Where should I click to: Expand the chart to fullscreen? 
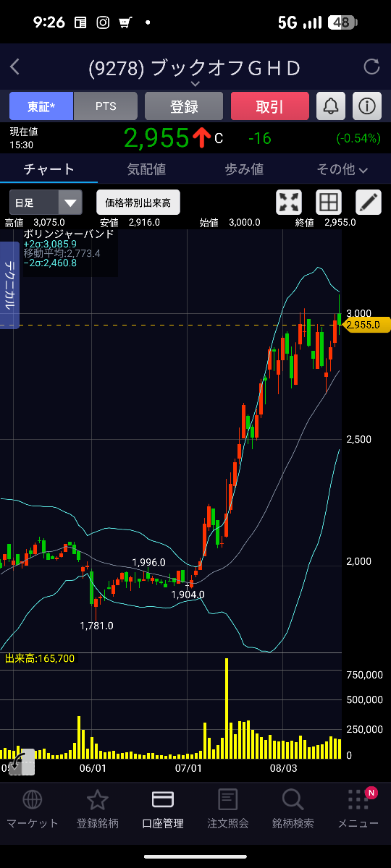tap(289, 202)
